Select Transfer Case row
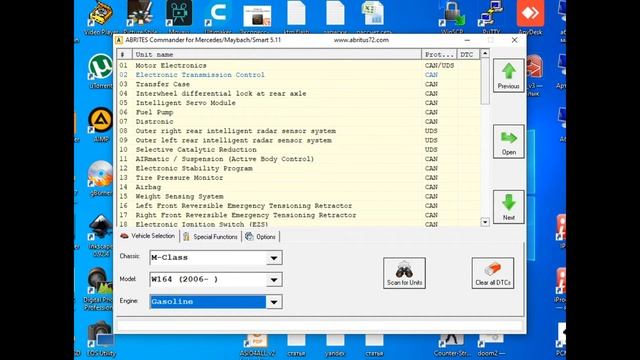The image size is (640, 360). point(299,84)
